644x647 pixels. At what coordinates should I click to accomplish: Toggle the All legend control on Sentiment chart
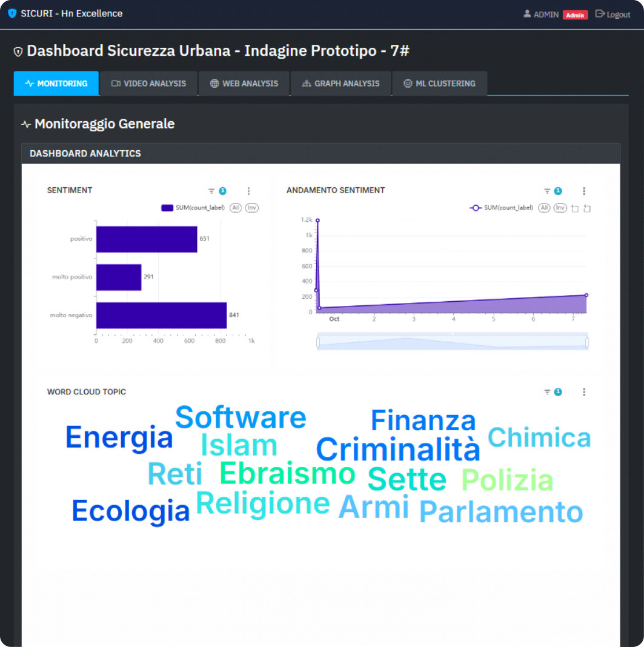pyautogui.click(x=237, y=208)
